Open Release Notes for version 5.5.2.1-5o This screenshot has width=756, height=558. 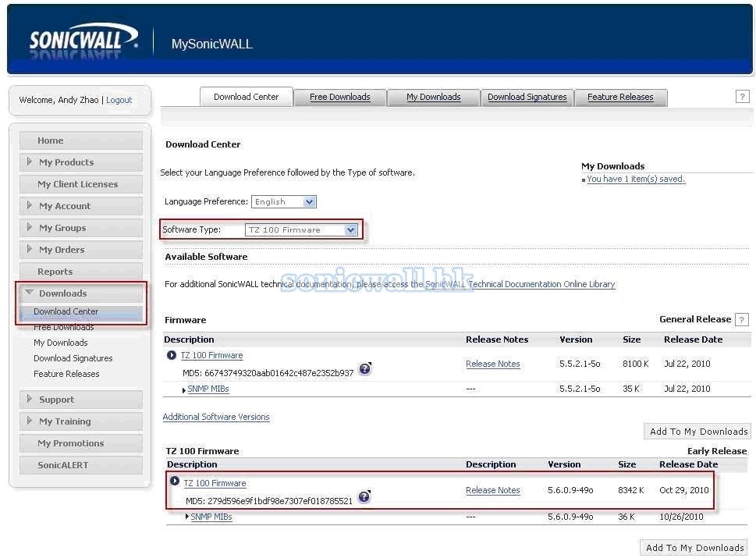493,364
